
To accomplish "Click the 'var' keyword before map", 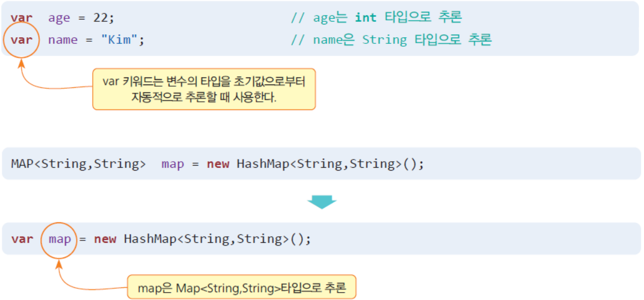I will [22, 239].
